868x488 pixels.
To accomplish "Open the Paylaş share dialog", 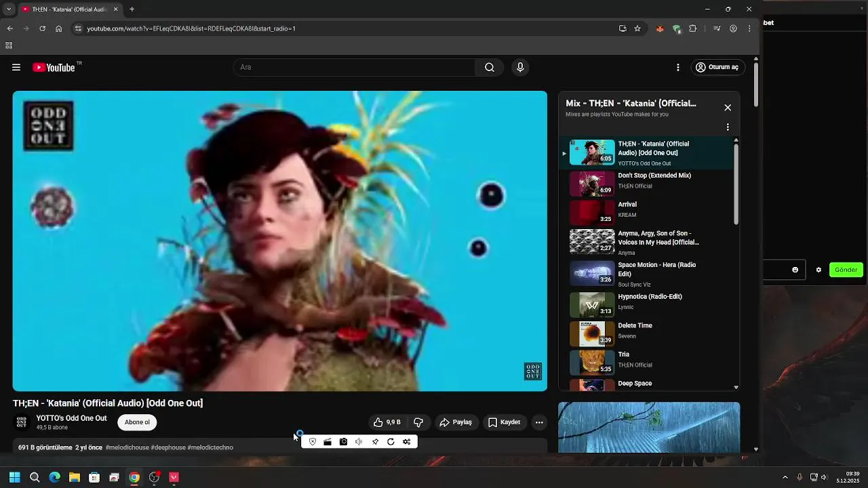I will (x=456, y=422).
